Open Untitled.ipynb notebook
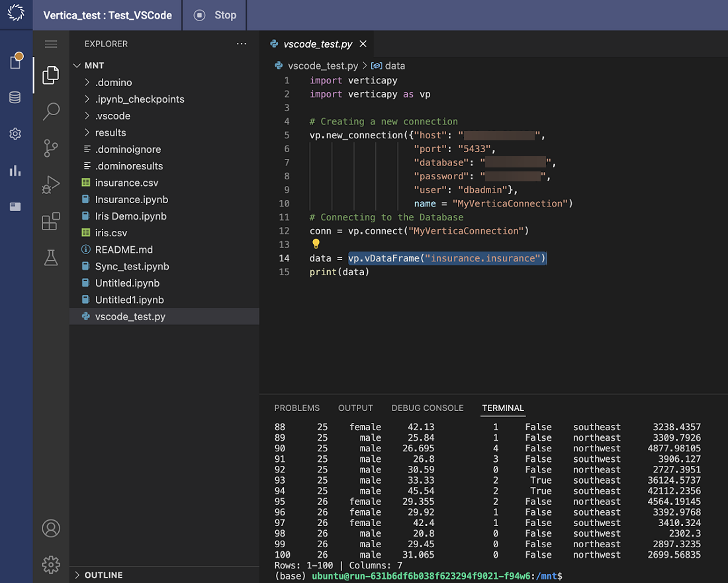The image size is (728, 583). pos(127,283)
